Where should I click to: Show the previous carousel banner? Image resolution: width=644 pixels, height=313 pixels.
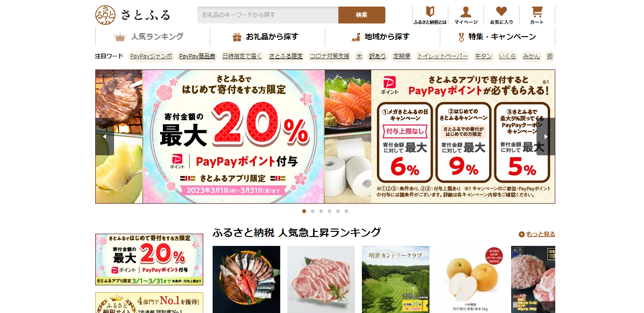[105, 137]
